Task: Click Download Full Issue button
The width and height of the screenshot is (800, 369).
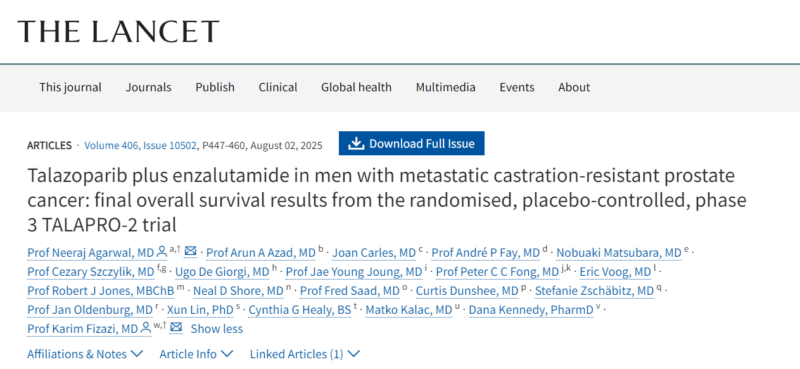Action: pos(412,143)
